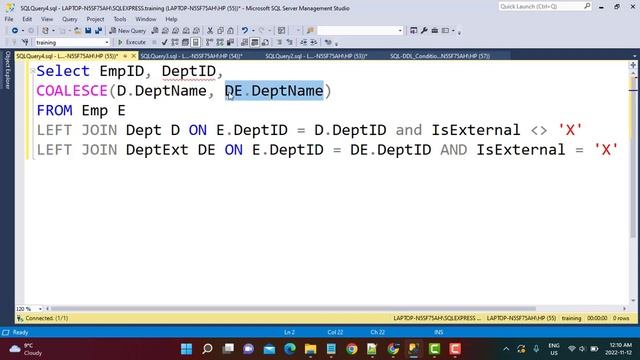This screenshot has width=640, height=360.
Task: Close the SQLQuery4.sql tab
Action: click(133, 56)
